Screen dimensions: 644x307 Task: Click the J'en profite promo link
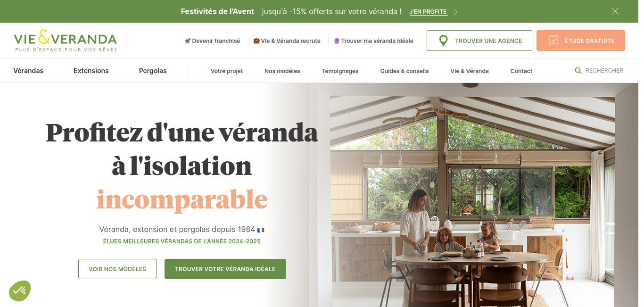[x=428, y=12]
